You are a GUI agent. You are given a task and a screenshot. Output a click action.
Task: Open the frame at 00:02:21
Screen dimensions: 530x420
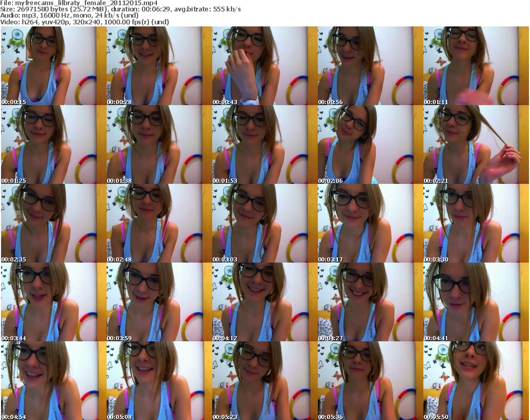[x=476, y=144]
